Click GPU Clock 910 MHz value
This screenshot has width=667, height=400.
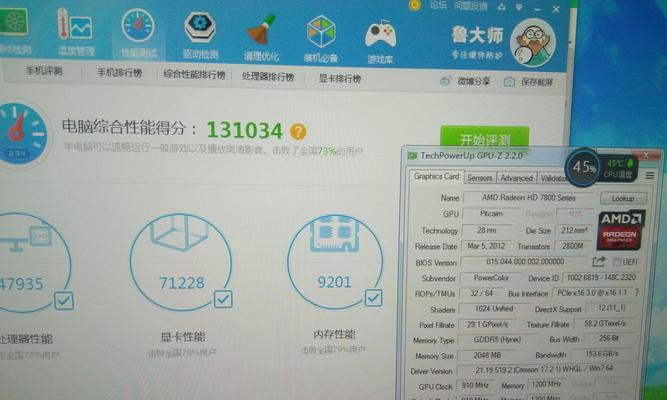pos(475,386)
